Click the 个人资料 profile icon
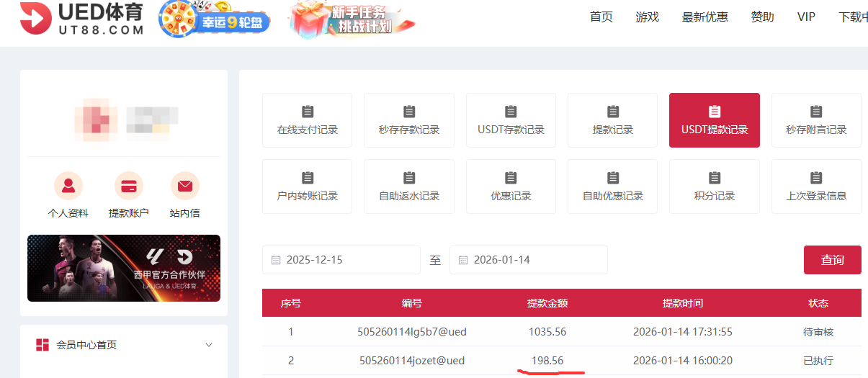The image size is (868, 378). [x=68, y=186]
